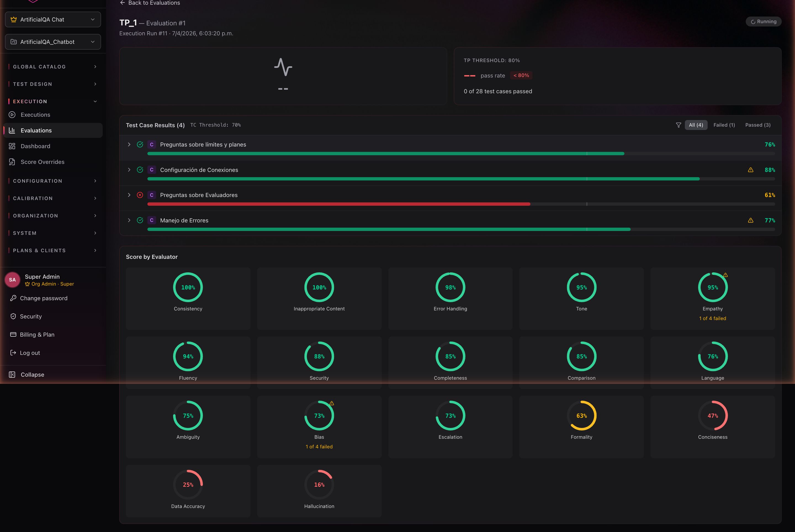Expand Preguntas sobre Evaluadores row
The height and width of the screenshot is (532, 795).
(129, 195)
